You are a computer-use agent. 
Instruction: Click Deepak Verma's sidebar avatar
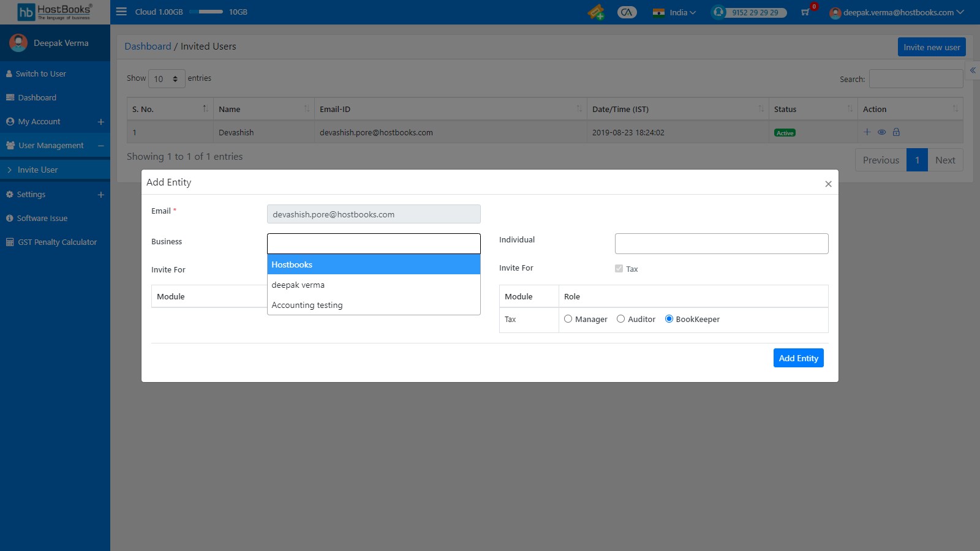[18, 43]
